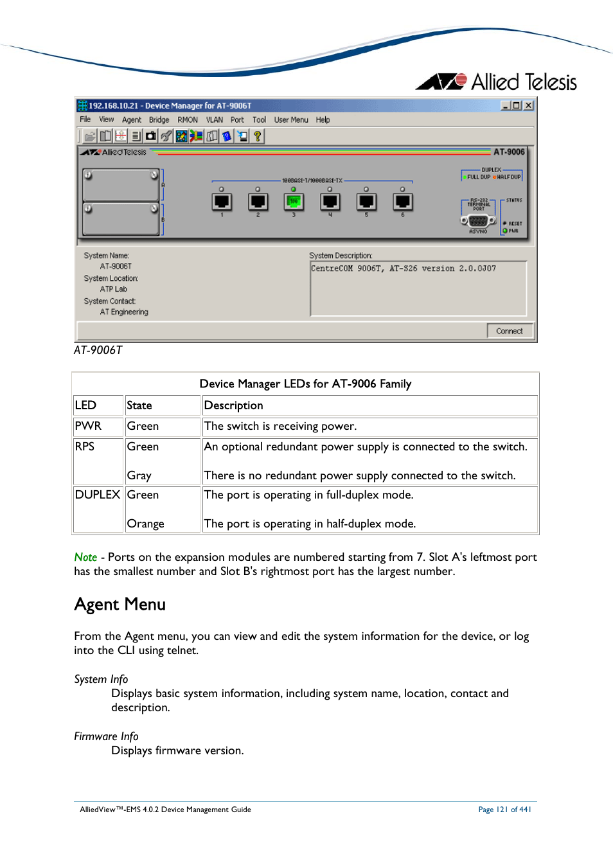Click the 'Firmware Info' italic heading
The width and height of the screenshot is (613, 868).
tap(106, 736)
